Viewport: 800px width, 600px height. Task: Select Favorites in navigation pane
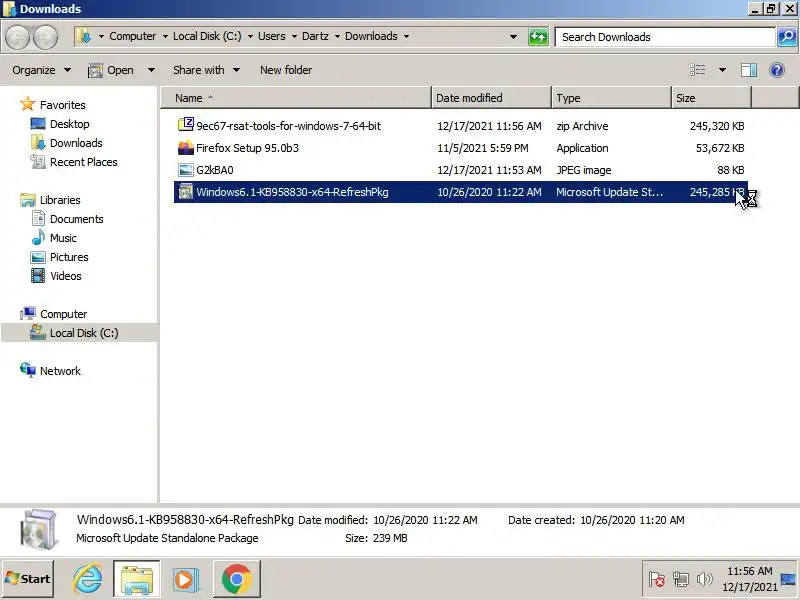[63, 105]
